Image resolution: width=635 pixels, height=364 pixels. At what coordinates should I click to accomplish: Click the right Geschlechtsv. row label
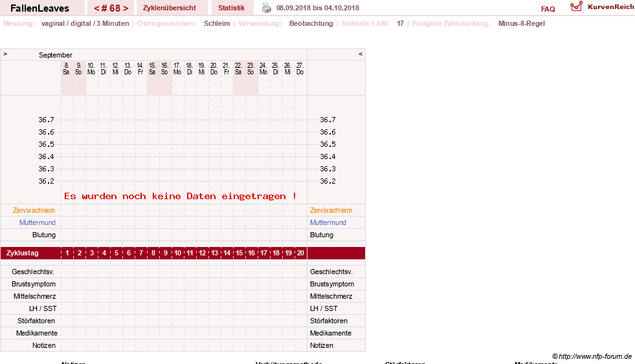(331, 272)
